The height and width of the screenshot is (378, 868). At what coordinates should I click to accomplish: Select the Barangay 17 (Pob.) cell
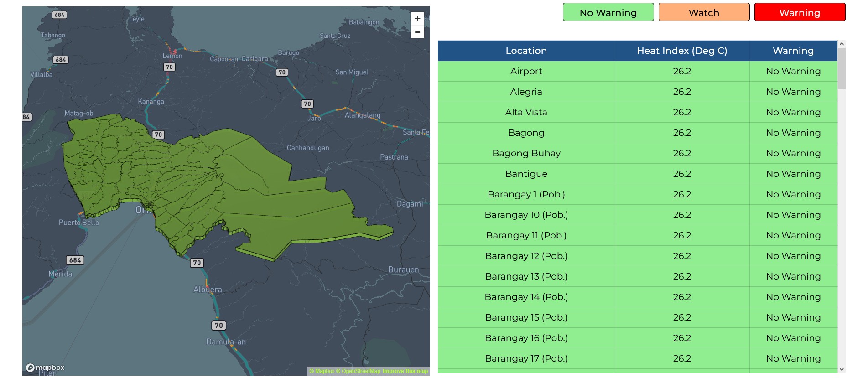point(526,358)
